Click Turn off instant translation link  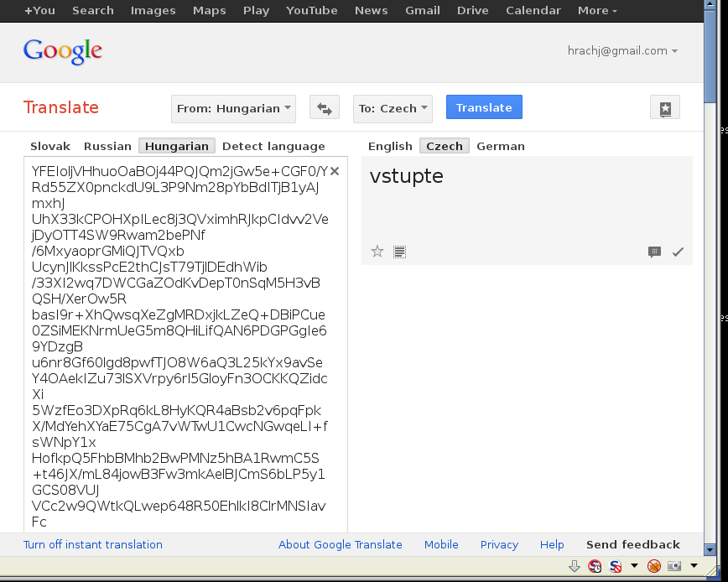pos(93,544)
